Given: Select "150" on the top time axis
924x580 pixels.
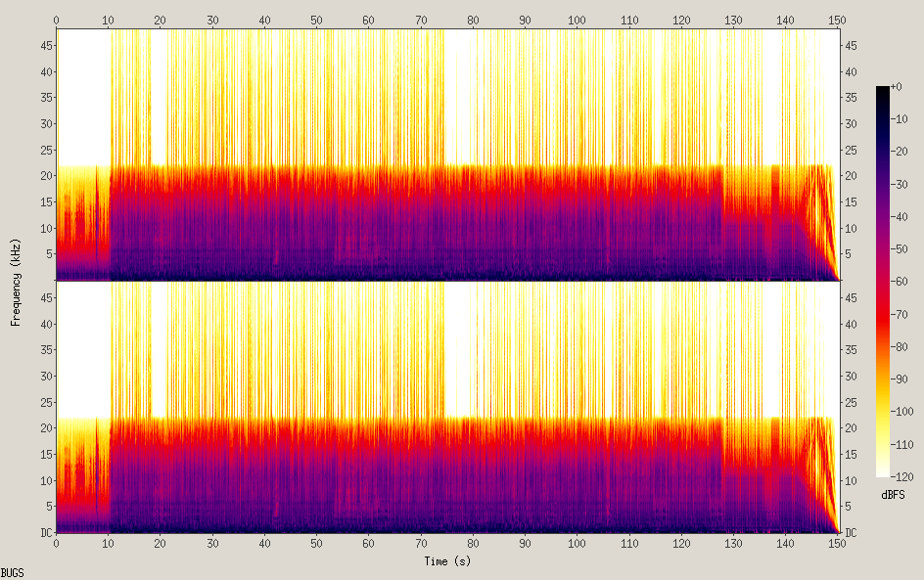Looking at the screenshot, I should 837,20.
